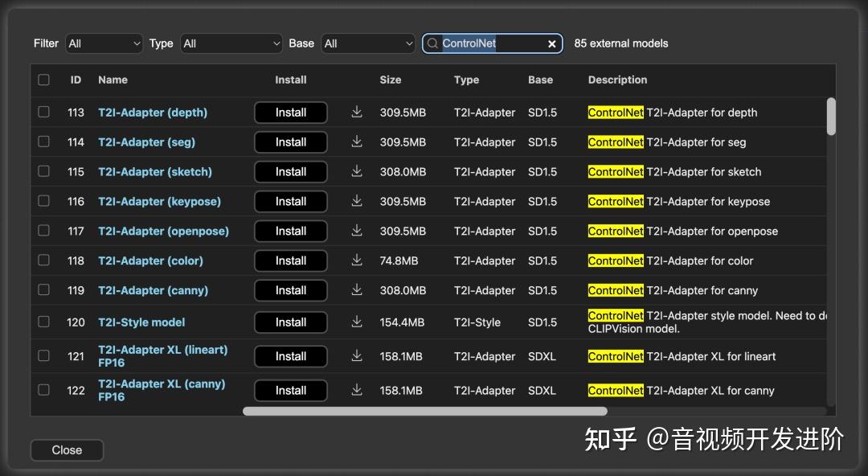868x476 pixels.
Task: Open the T2I-Adapter (depth) model link
Action: click(152, 113)
